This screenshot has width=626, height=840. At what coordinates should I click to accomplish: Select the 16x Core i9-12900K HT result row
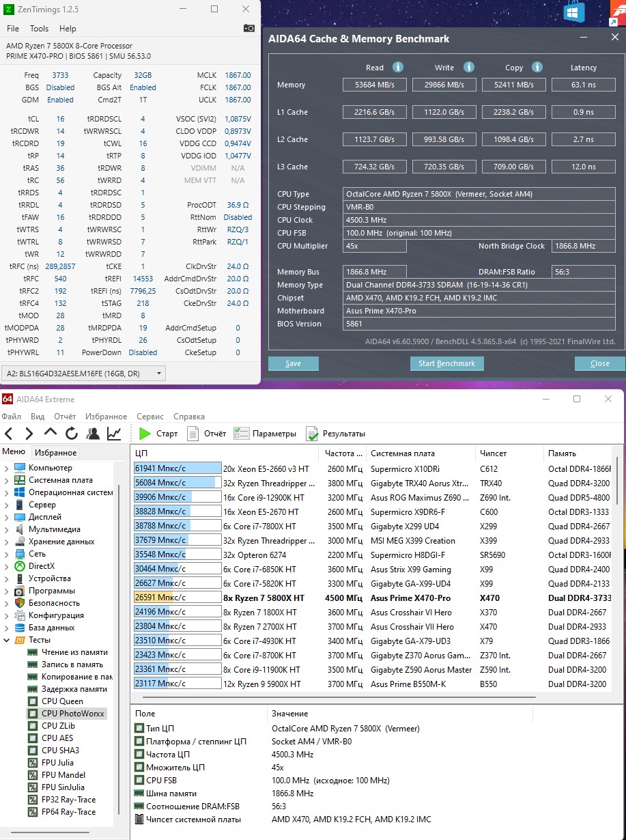(x=373, y=497)
